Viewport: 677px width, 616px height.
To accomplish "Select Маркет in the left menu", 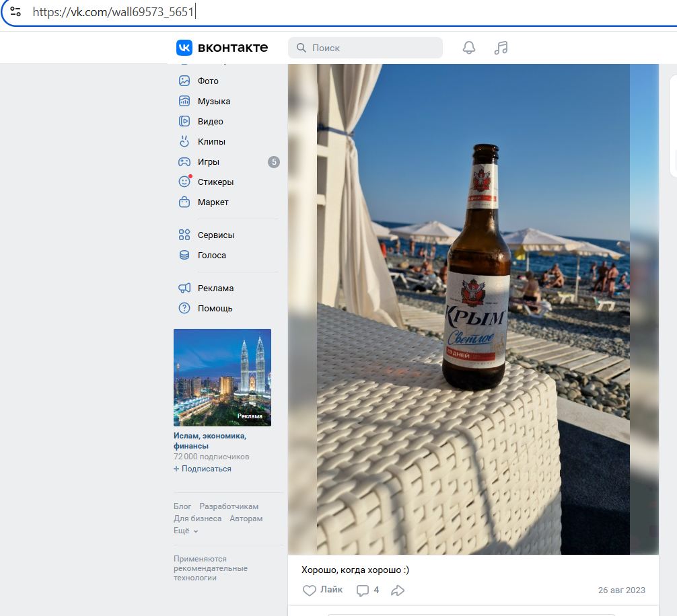I will pyautogui.click(x=213, y=202).
